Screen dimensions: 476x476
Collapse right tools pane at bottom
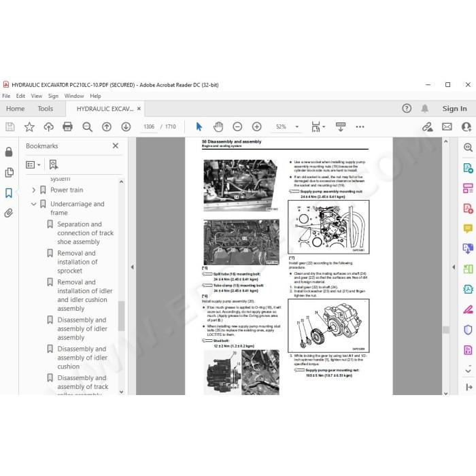point(469,387)
